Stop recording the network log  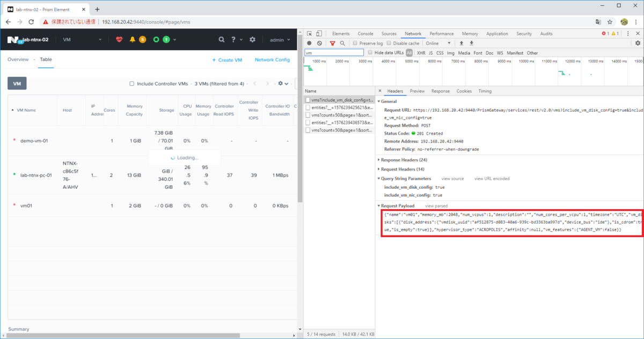coord(309,43)
